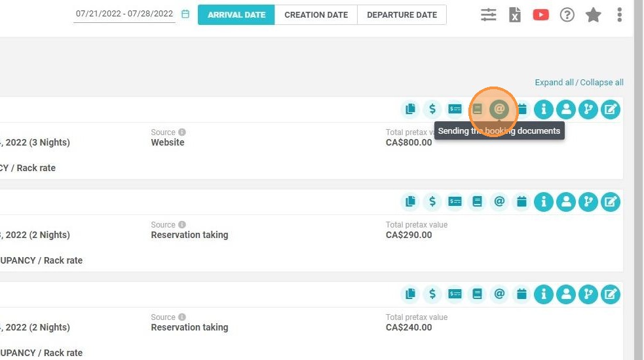Screen dimensions: 644x360
Task: Open dollar payment icon for CA$800.00 booking
Action: tap(432, 110)
